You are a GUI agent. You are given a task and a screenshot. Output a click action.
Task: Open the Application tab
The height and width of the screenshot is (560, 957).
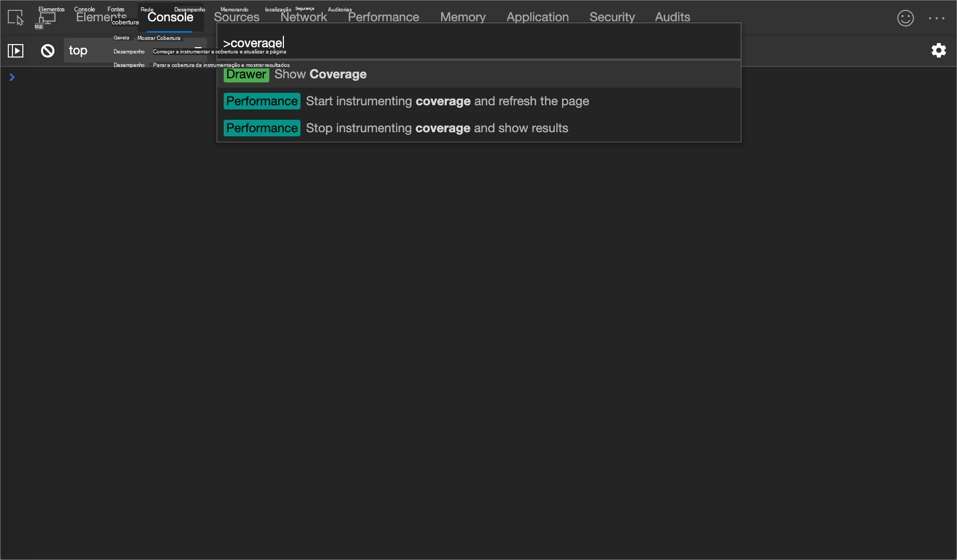pos(537,17)
